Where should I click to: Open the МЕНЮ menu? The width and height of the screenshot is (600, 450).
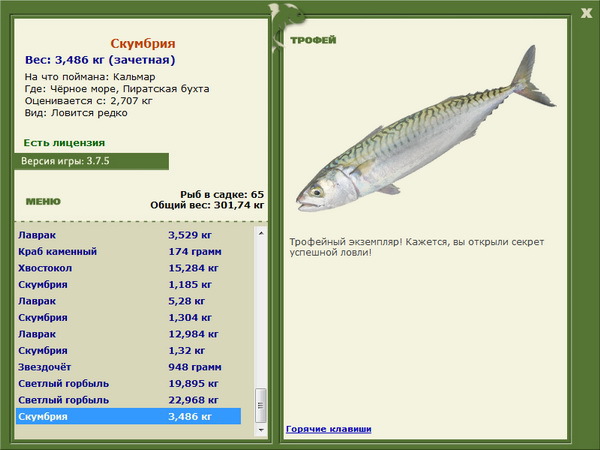[43, 201]
